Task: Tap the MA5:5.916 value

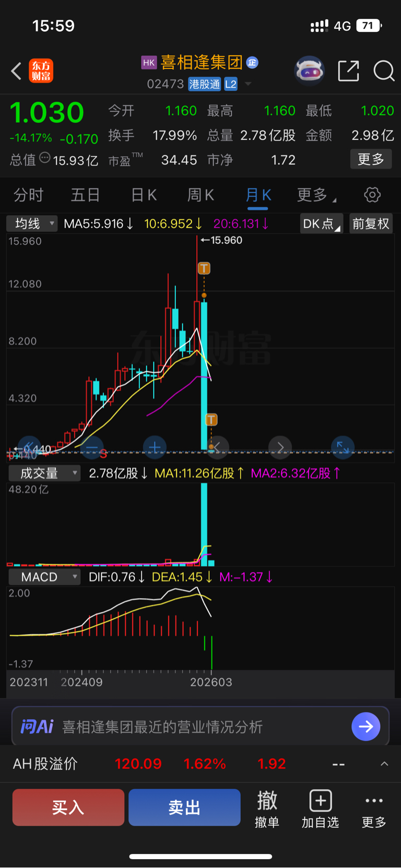Action: pos(98,224)
